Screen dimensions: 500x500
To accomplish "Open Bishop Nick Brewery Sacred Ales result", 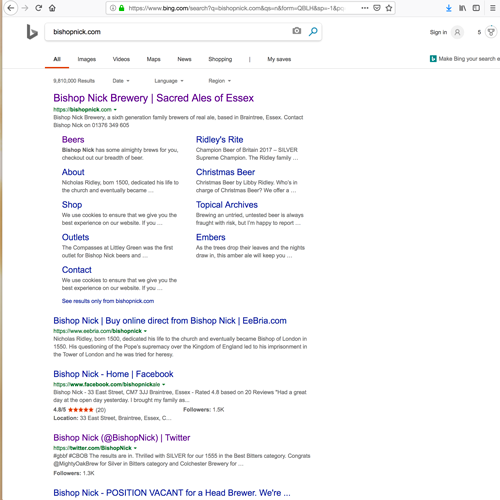I will 153,98.
